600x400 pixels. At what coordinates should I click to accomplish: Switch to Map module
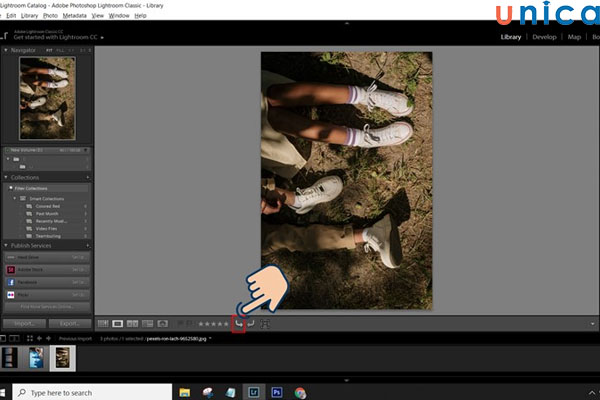click(574, 37)
